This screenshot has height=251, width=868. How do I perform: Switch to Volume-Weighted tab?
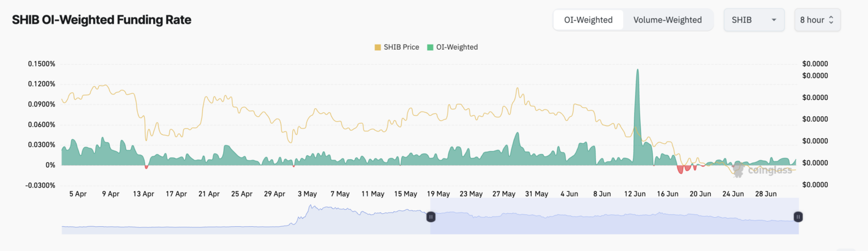pyautogui.click(x=667, y=20)
